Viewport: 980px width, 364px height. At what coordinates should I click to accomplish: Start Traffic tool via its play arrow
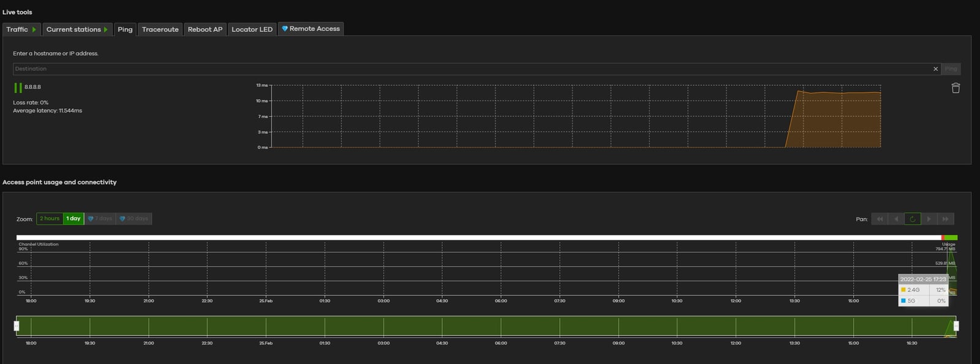pyautogui.click(x=34, y=29)
